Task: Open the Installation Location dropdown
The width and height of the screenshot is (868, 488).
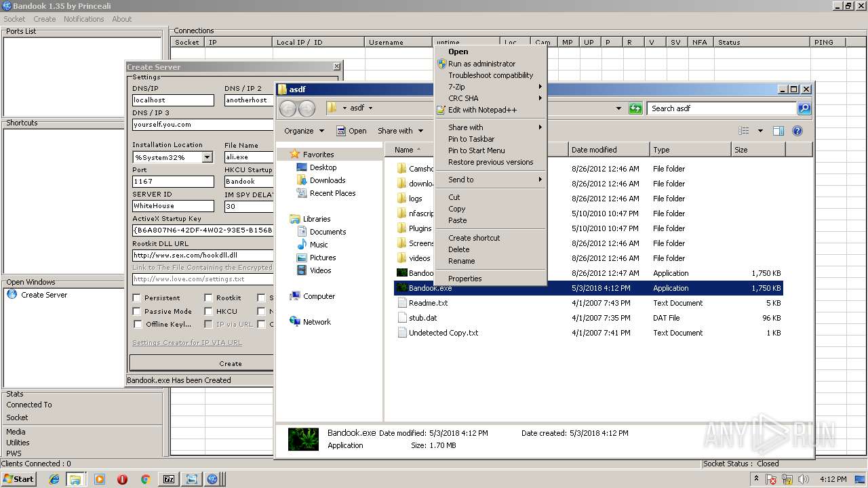Action: [207, 157]
